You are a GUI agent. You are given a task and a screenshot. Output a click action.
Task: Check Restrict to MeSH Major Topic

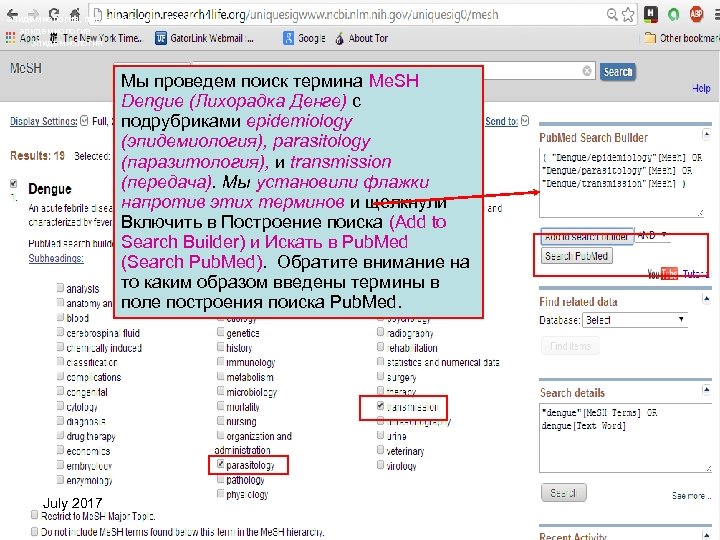pos(34,515)
